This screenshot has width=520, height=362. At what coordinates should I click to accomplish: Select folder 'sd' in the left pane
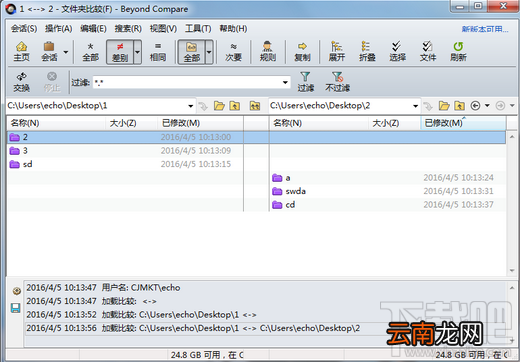click(125, 164)
